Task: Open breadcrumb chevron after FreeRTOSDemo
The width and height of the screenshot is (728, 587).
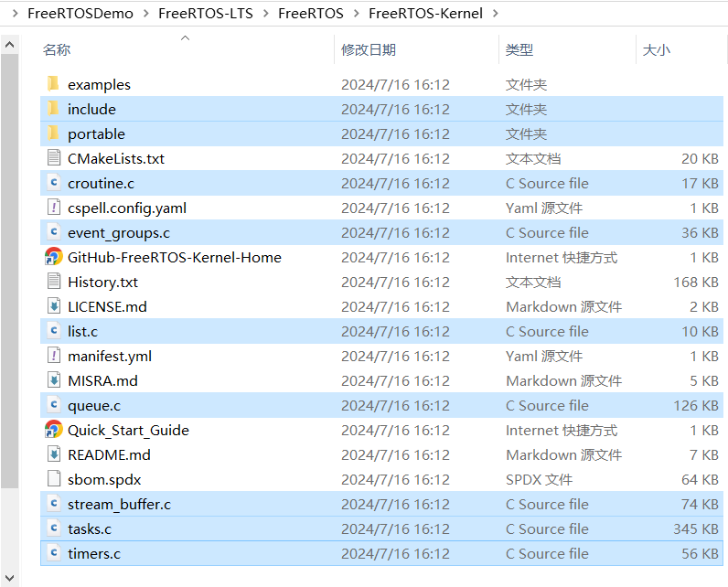Action: 145,14
